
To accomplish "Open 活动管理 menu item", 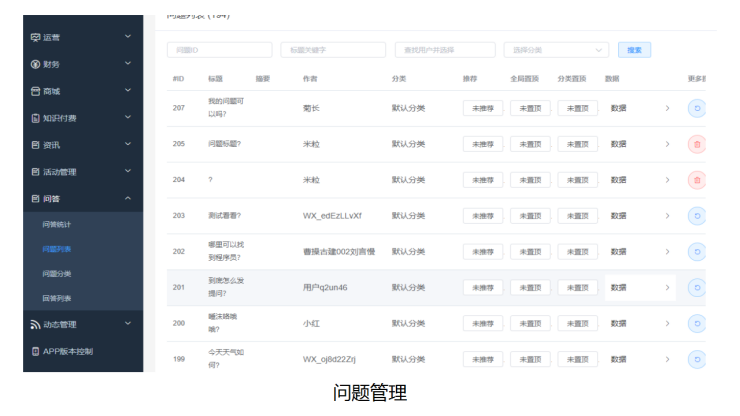I will click(59, 172).
